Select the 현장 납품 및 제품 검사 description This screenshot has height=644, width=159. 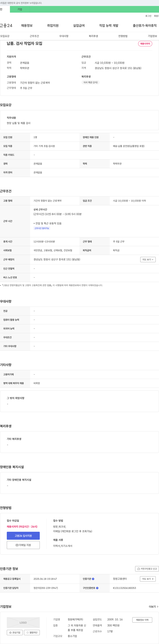[x=18, y=123]
